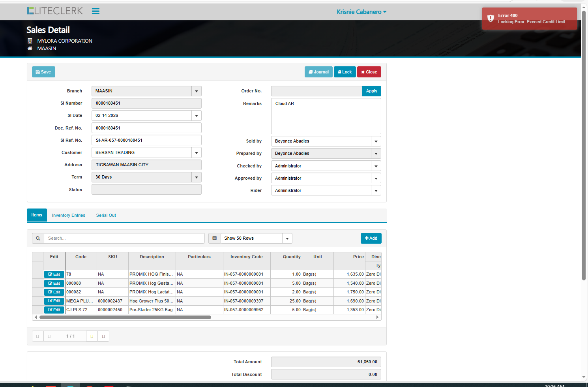Click the table grid icon beside Show 50 Rows
Viewport: 588px width, 387px height.
pos(215,239)
